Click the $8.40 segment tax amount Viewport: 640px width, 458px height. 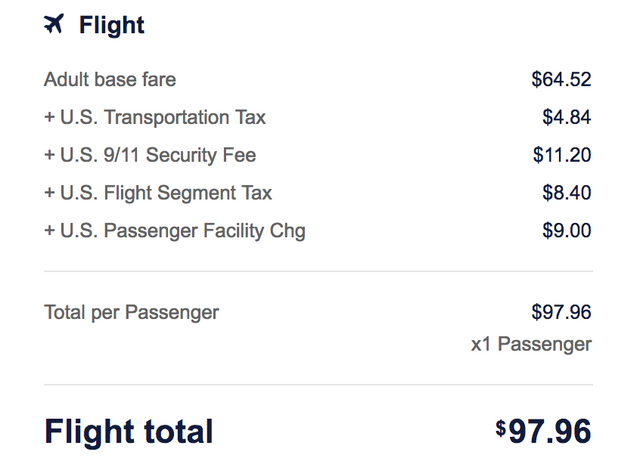pos(566,193)
